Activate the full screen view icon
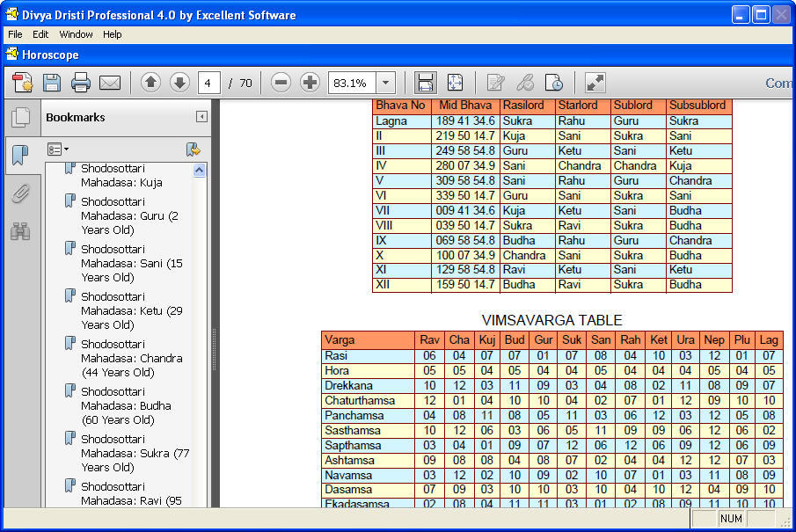The height and width of the screenshot is (532, 796). pyautogui.click(x=595, y=82)
